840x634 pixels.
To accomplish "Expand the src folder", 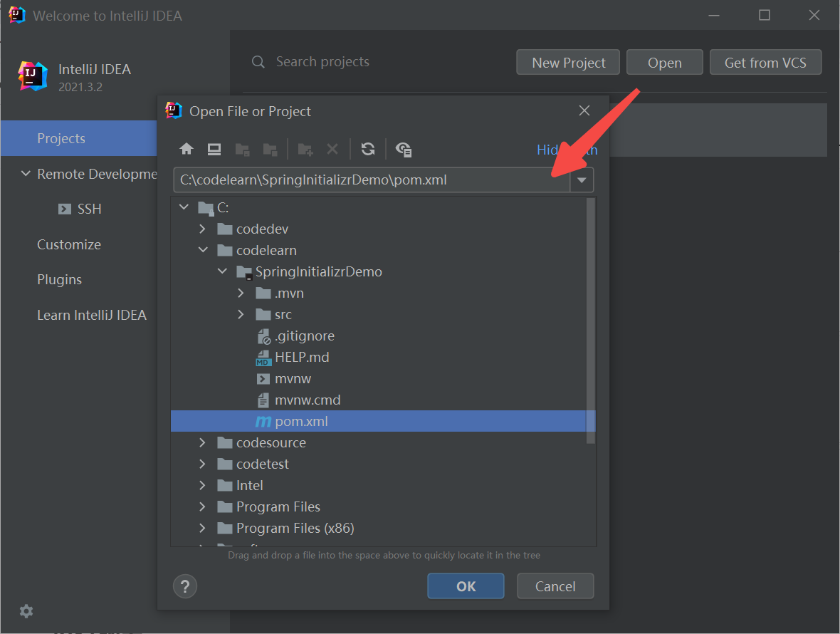I will [x=241, y=315].
